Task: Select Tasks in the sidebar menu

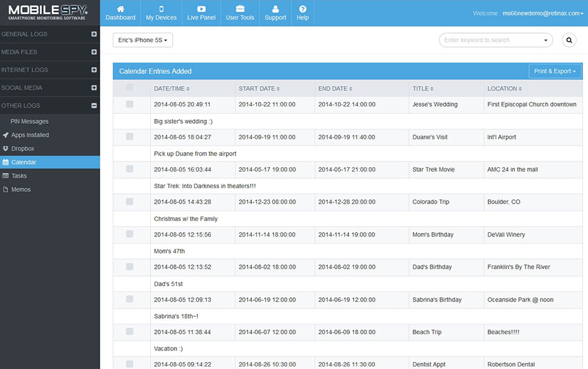Action: [x=19, y=176]
